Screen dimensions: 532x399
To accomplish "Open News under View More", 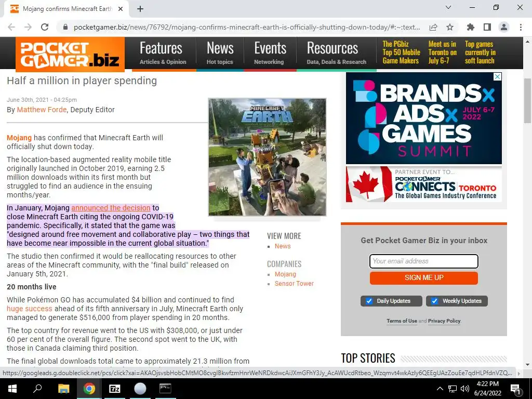I will (x=283, y=246).
